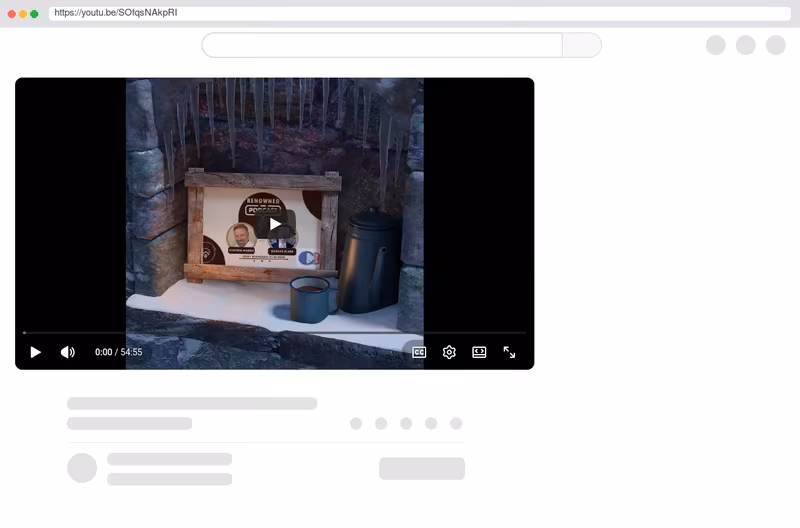800x528 pixels.
Task: Mute the video volume speaker icon
Action: 67,353
